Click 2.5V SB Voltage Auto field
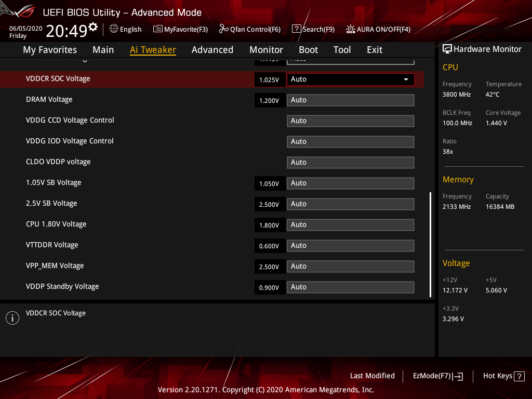This screenshot has height=399, width=532. tap(351, 204)
